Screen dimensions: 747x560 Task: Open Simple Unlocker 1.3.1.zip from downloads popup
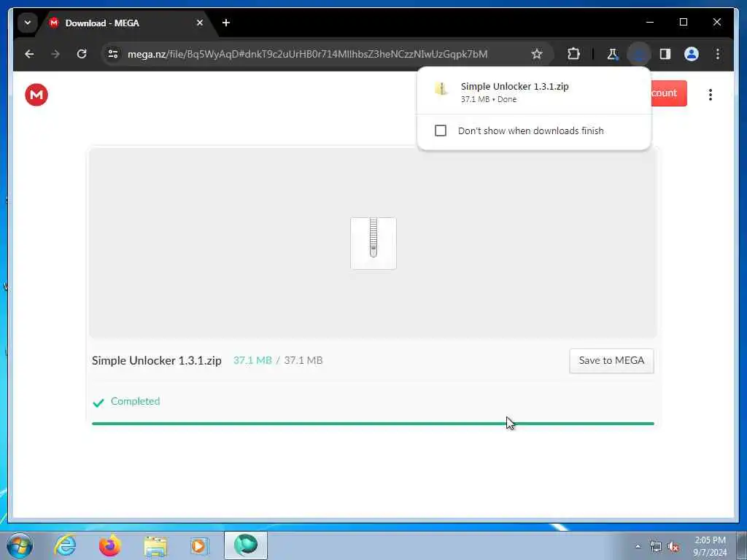tap(533, 92)
